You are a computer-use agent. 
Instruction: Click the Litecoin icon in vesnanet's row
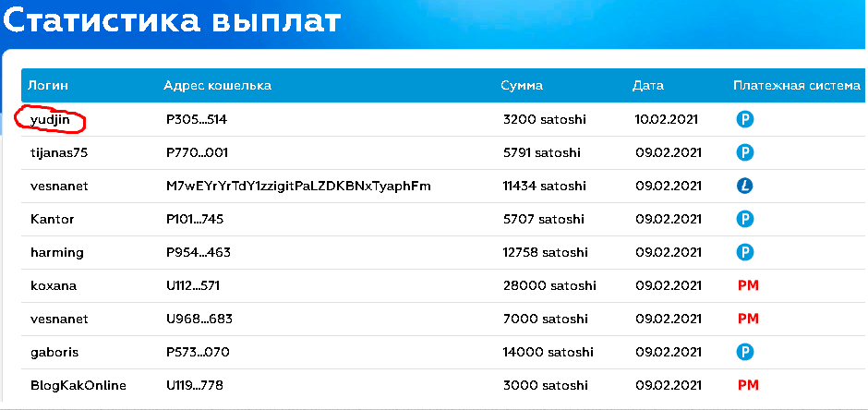[745, 186]
